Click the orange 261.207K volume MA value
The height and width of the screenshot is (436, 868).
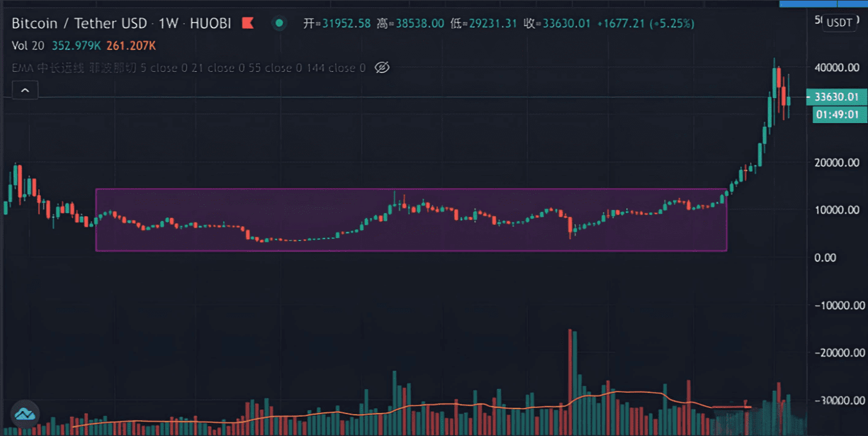pos(131,46)
